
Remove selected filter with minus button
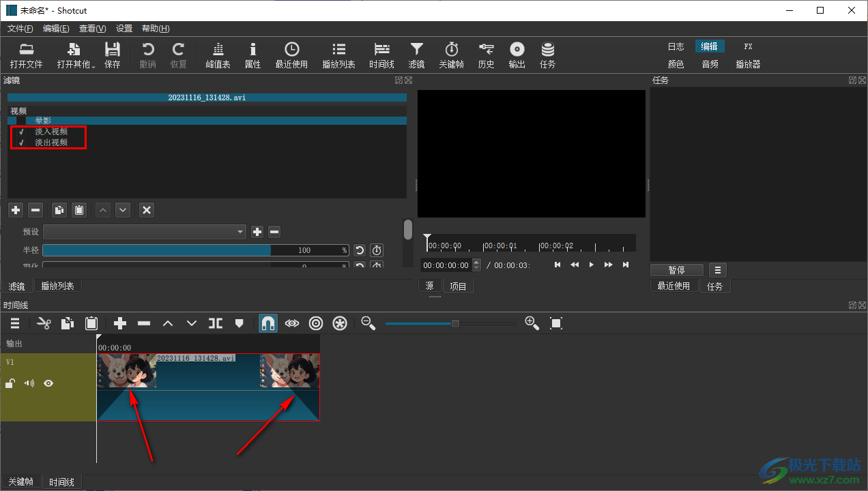pyautogui.click(x=35, y=210)
